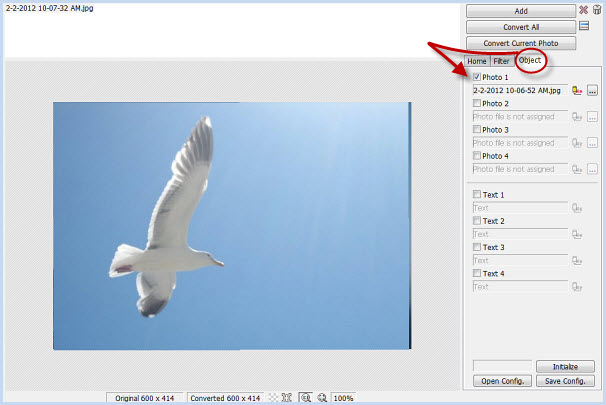This screenshot has width=606, height=405.
Task: Toggle the checkerboard background icon in status bar
Action: click(272, 397)
